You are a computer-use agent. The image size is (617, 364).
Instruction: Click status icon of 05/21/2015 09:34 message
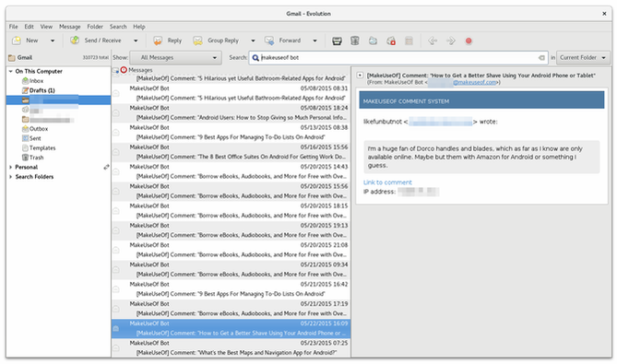tap(116, 270)
